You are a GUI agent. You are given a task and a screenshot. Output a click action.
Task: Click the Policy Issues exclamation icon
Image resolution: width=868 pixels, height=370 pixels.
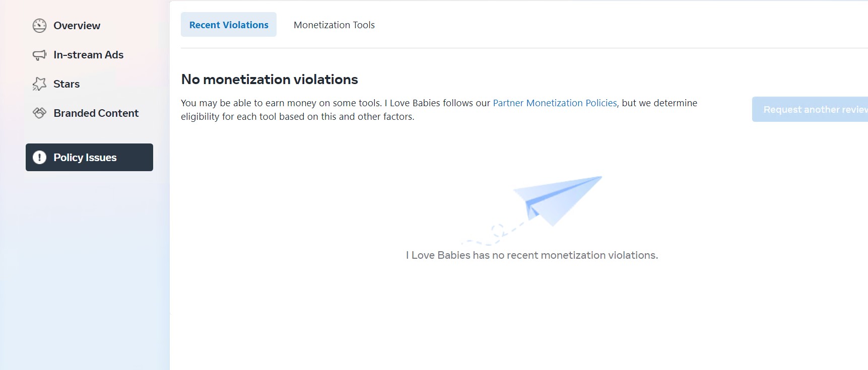[x=39, y=158]
